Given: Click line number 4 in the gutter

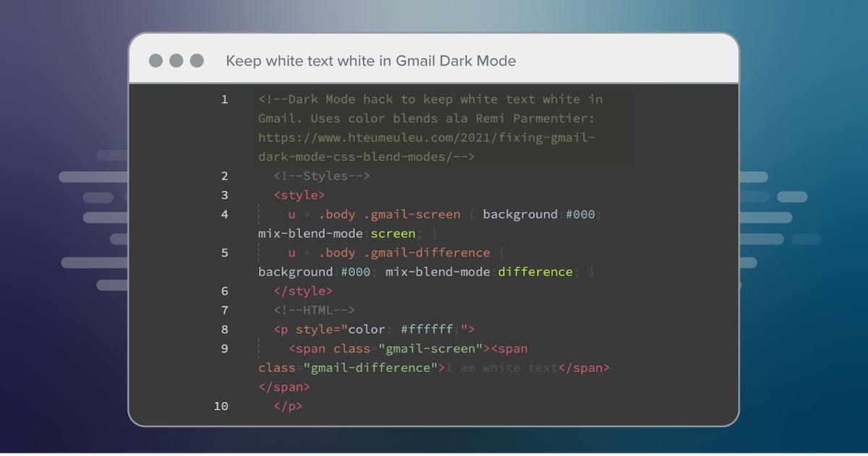Looking at the screenshot, I should (224, 214).
